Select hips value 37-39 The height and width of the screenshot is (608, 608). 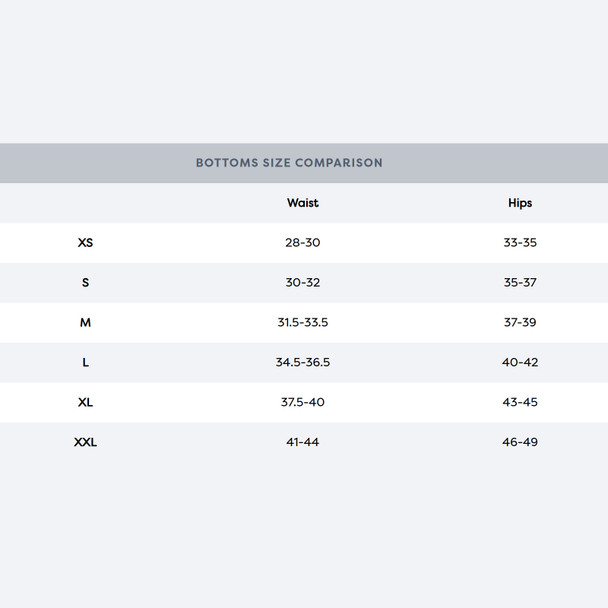[x=520, y=323]
